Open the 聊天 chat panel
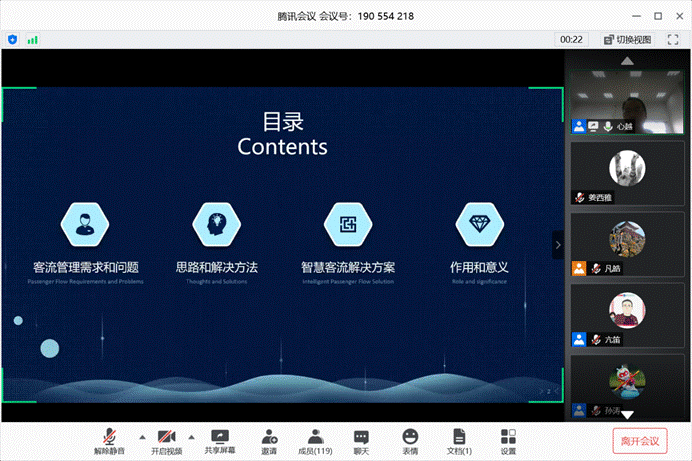Viewport: 692px width, 461px height. coord(361,440)
